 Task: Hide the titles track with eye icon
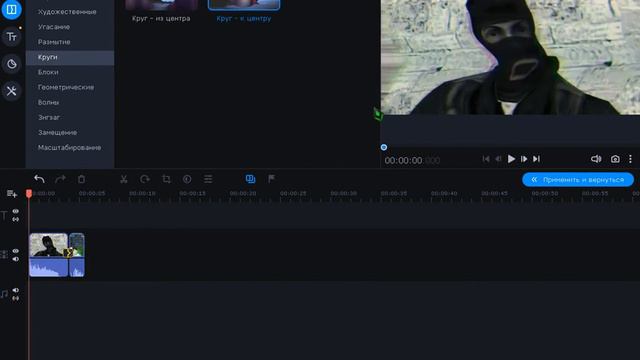pyautogui.click(x=16, y=211)
